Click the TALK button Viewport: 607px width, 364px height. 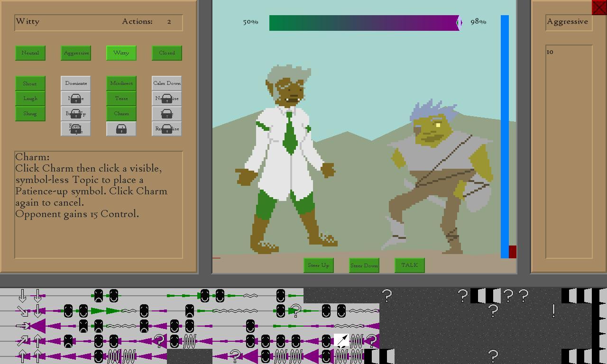[x=410, y=265]
